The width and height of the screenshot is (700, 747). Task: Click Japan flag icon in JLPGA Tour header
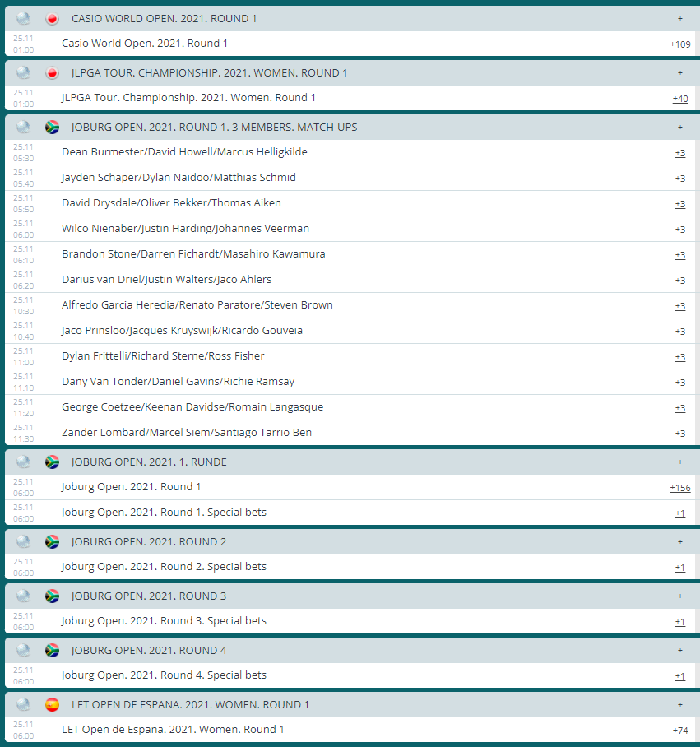[x=52, y=73]
